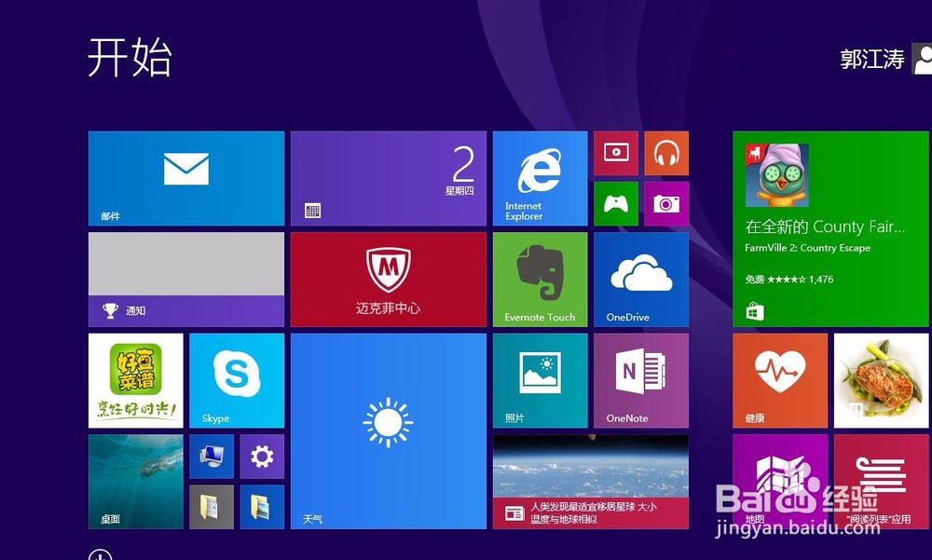Launch the OneNote tile
This screenshot has width=932, height=560.
[x=641, y=380]
